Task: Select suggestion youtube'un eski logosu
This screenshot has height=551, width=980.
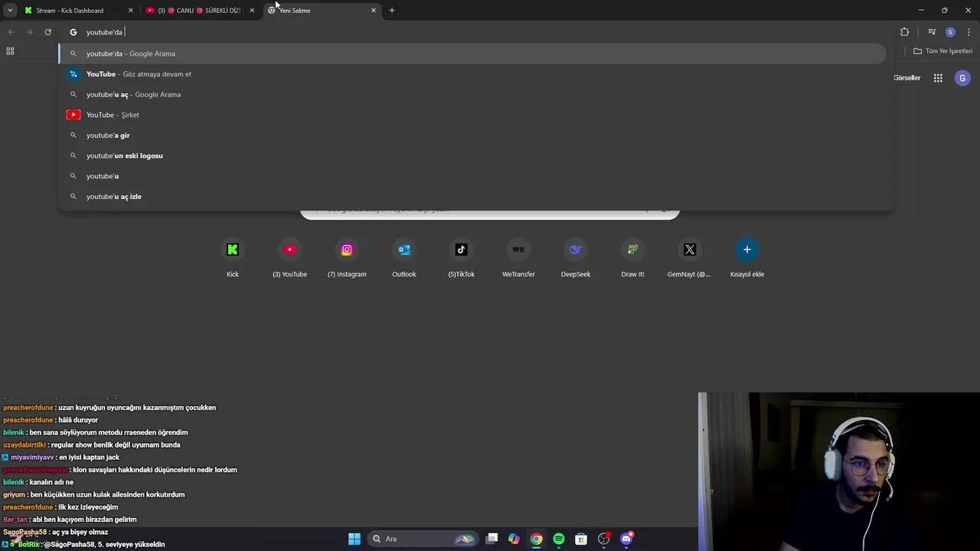Action: (x=472, y=155)
